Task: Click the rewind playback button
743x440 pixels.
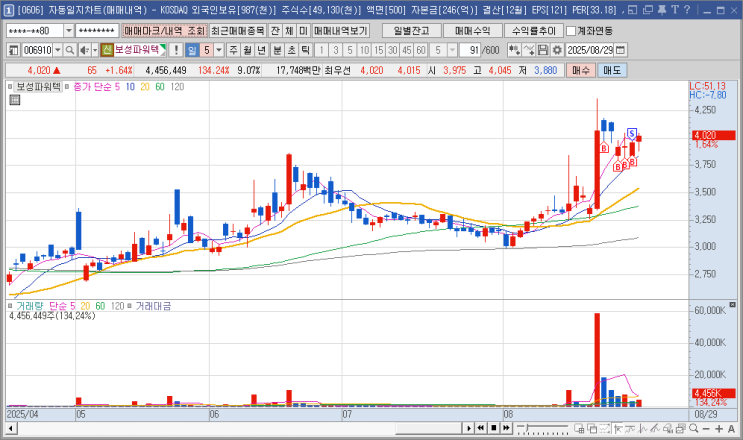Action: pos(480,428)
